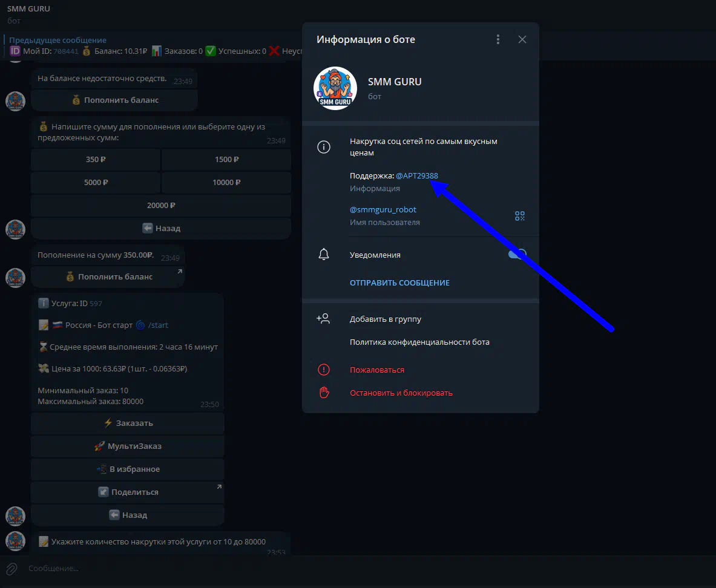This screenshot has height=588, width=716.
Task: Click the text Максимальный заказ: 80000
Action: (90, 402)
